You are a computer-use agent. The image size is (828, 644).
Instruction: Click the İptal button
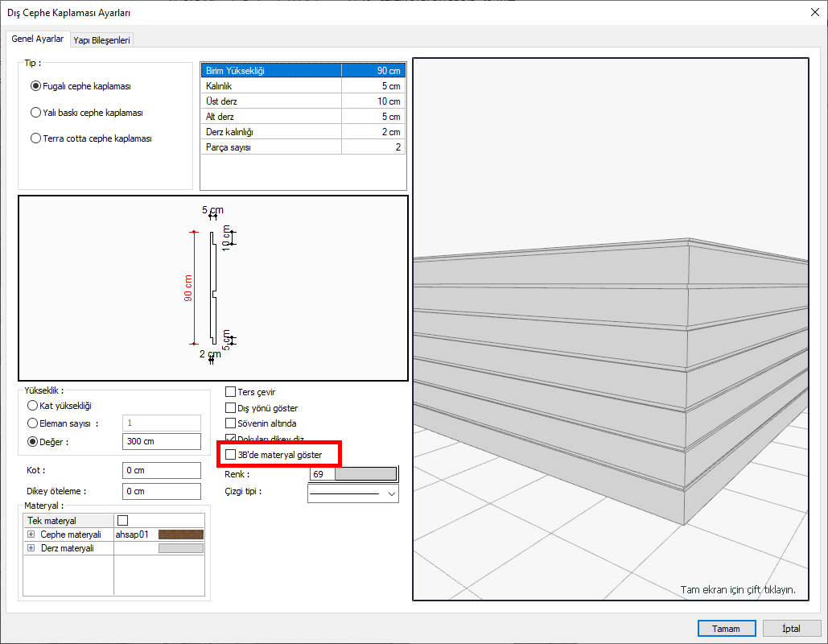pyautogui.click(x=790, y=628)
